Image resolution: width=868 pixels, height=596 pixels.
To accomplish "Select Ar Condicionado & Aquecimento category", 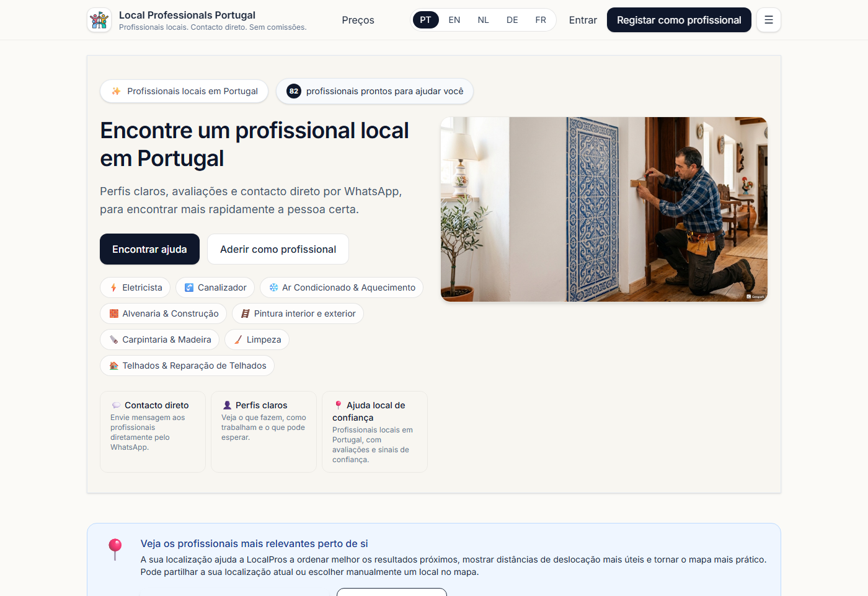I will (342, 287).
